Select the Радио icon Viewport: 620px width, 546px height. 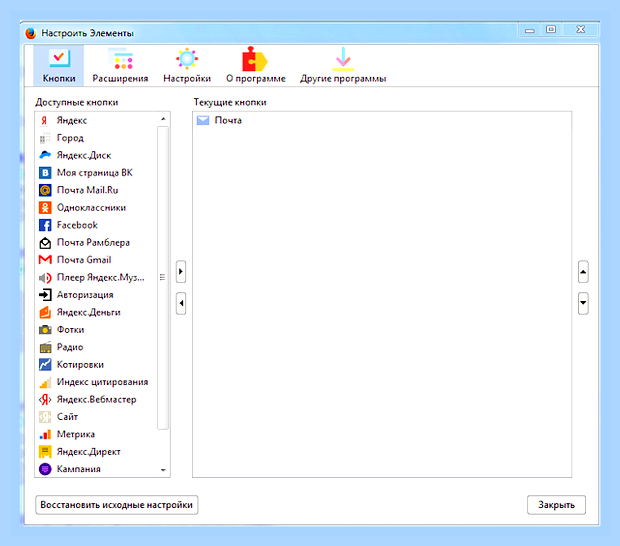[45, 347]
